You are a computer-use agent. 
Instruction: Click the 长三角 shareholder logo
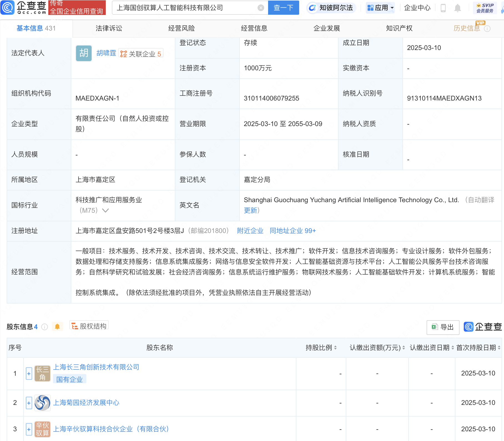[x=42, y=374]
